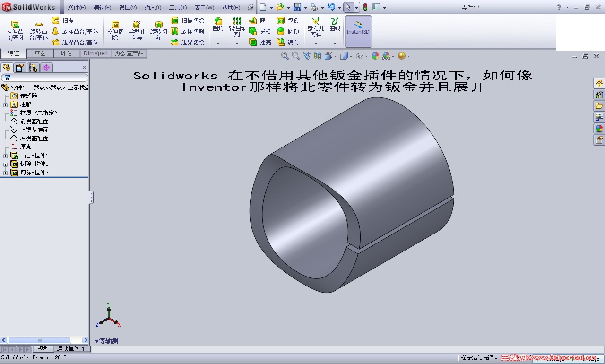Toggle the selection arrow tool
The width and height of the screenshot is (605, 364).
pos(348,7)
